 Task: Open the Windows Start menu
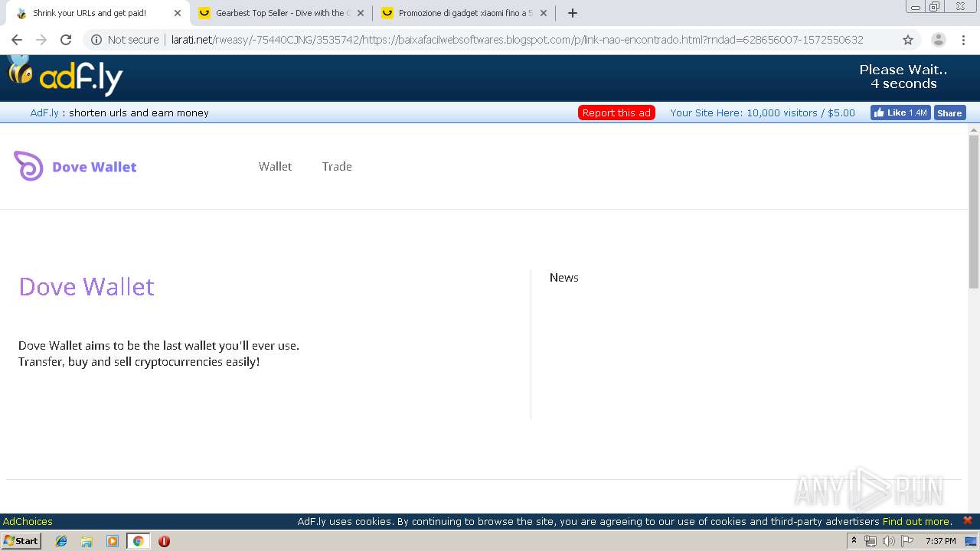point(21,541)
